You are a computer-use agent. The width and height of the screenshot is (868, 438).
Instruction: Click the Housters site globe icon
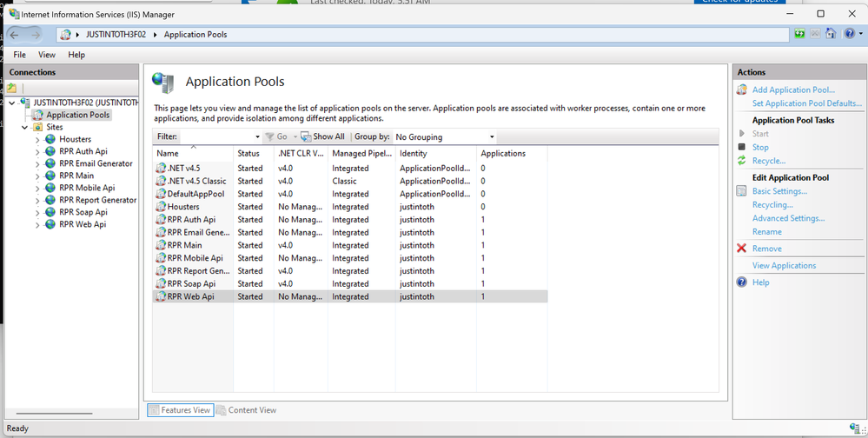point(50,139)
